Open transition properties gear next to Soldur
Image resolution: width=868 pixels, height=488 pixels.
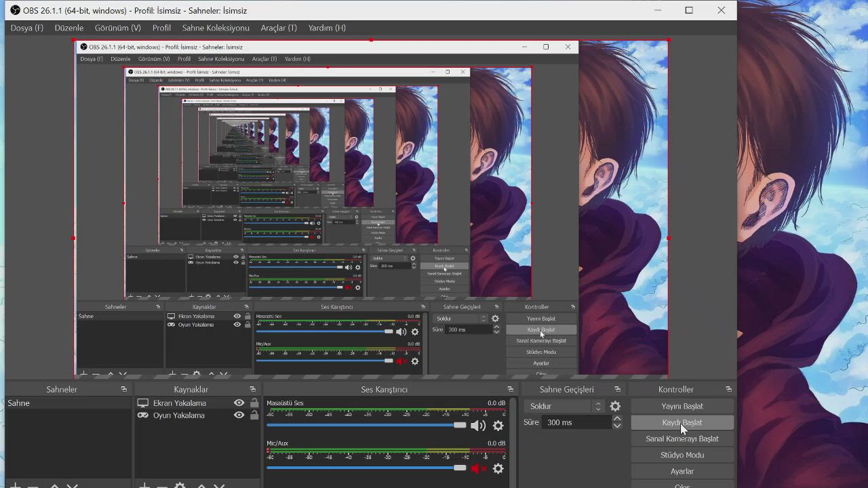615,406
